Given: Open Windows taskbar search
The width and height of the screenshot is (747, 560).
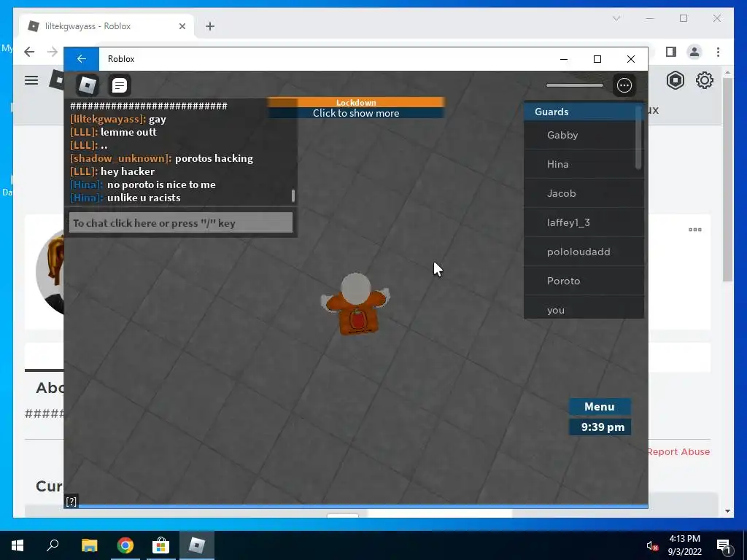Looking at the screenshot, I should tap(53, 545).
